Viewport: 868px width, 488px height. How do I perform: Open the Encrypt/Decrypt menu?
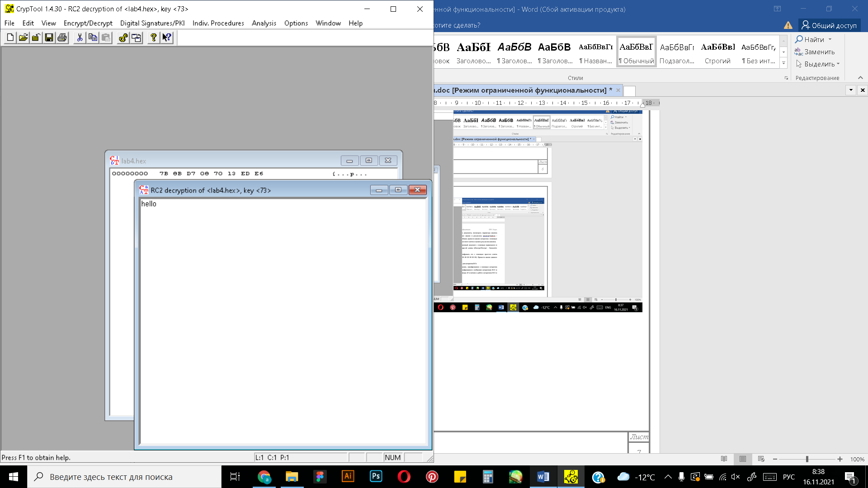pos(88,23)
